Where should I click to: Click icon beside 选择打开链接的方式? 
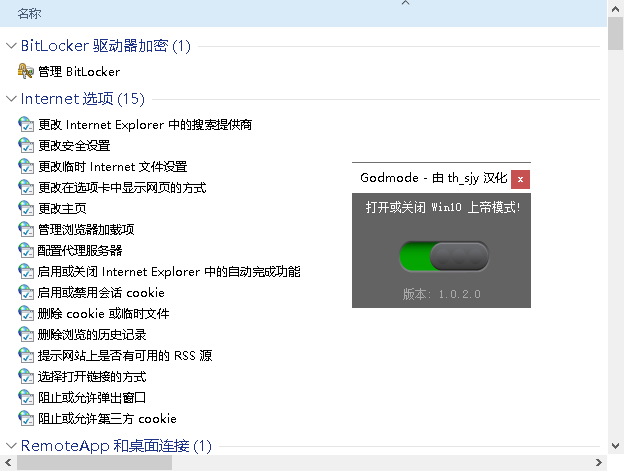(26, 376)
